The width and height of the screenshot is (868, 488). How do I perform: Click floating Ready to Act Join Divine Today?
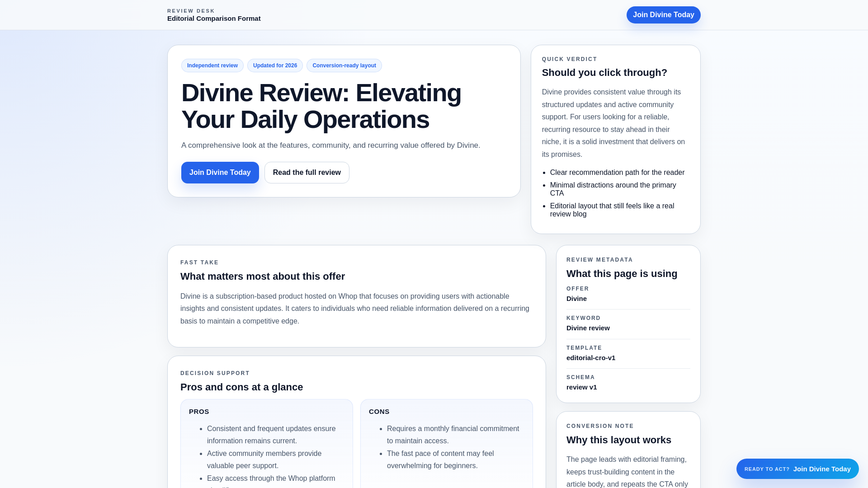pyautogui.click(x=797, y=469)
